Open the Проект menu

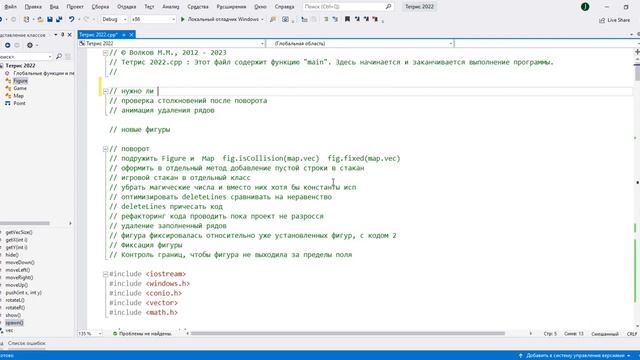(x=75, y=7)
